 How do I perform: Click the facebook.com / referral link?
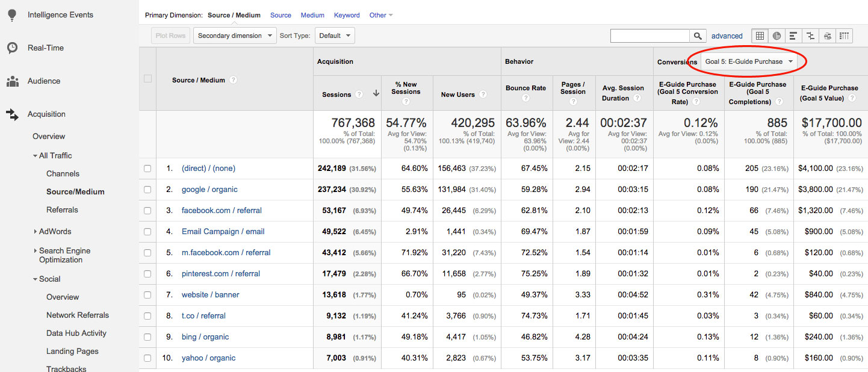pyautogui.click(x=222, y=211)
